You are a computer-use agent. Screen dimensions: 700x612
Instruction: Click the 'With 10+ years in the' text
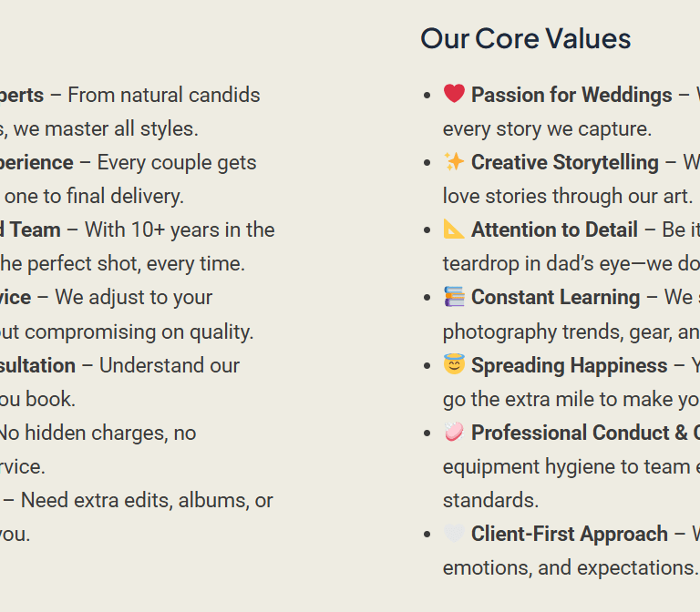pos(180,229)
